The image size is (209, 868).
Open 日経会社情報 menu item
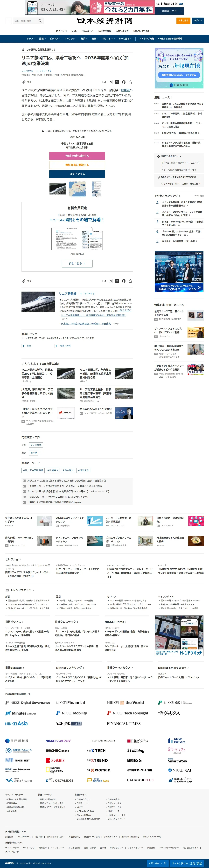104,31
